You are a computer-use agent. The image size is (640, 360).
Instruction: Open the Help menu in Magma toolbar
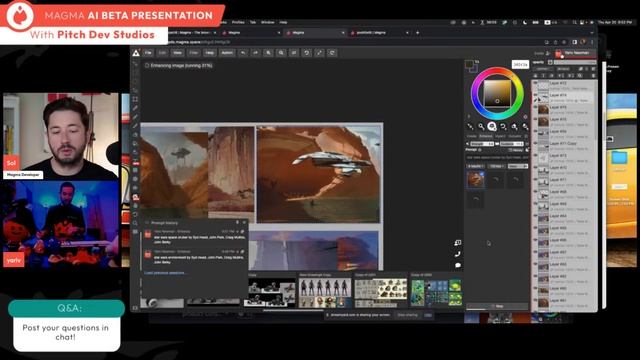[x=209, y=53]
